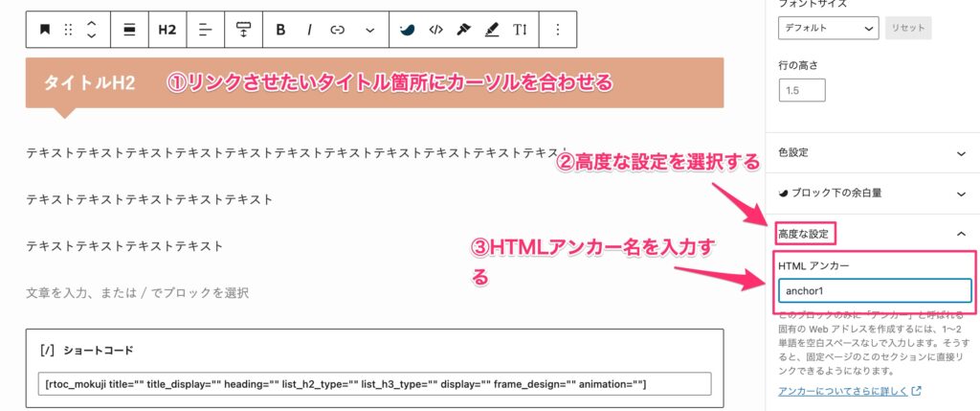980x411 pixels.
Task: Toggle bold formatting
Action: [x=280, y=30]
